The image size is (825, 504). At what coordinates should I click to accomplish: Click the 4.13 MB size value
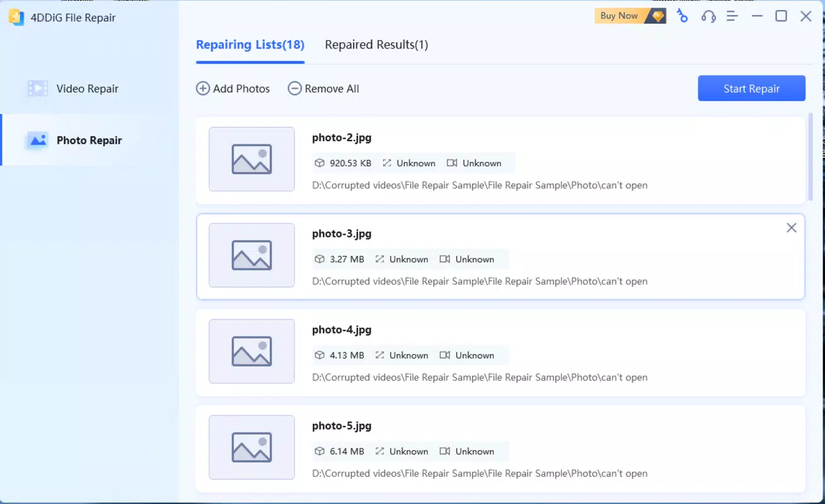tap(347, 355)
